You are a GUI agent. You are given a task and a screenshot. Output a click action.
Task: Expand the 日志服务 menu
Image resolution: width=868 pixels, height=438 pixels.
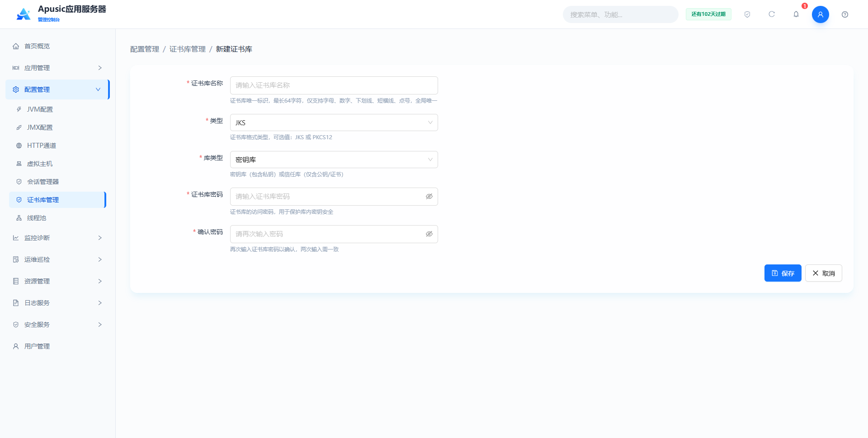click(58, 303)
